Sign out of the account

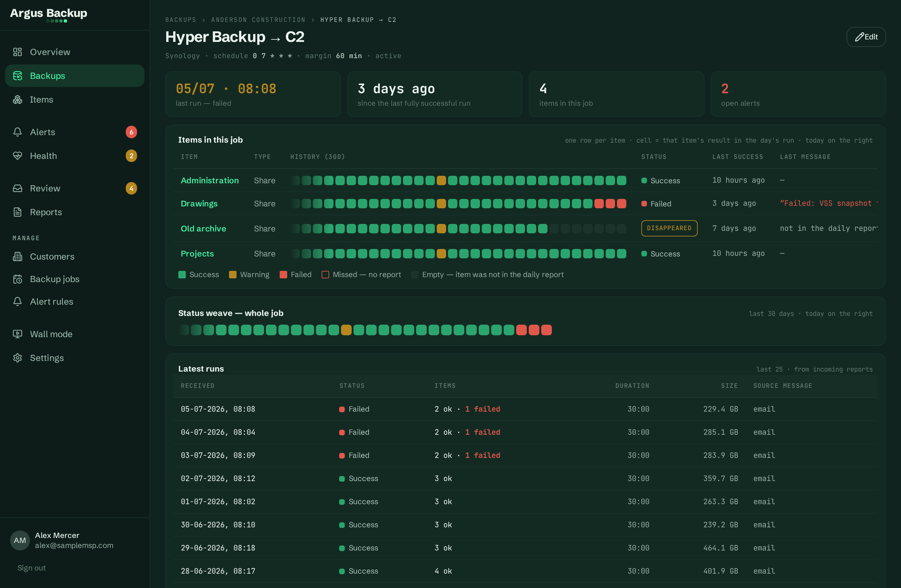click(x=31, y=568)
